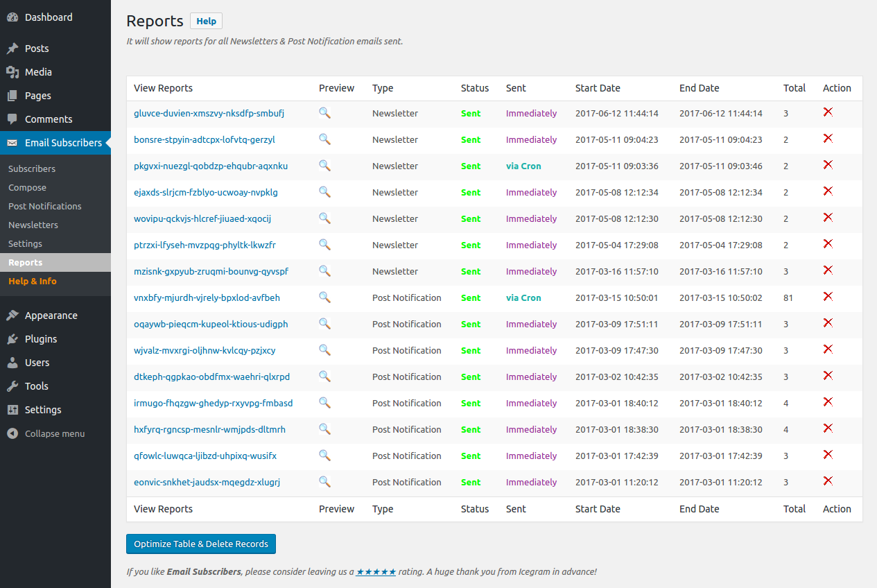The width and height of the screenshot is (877, 588).
Task: Click the Pages icon in sidebar
Action: tap(12, 96)
